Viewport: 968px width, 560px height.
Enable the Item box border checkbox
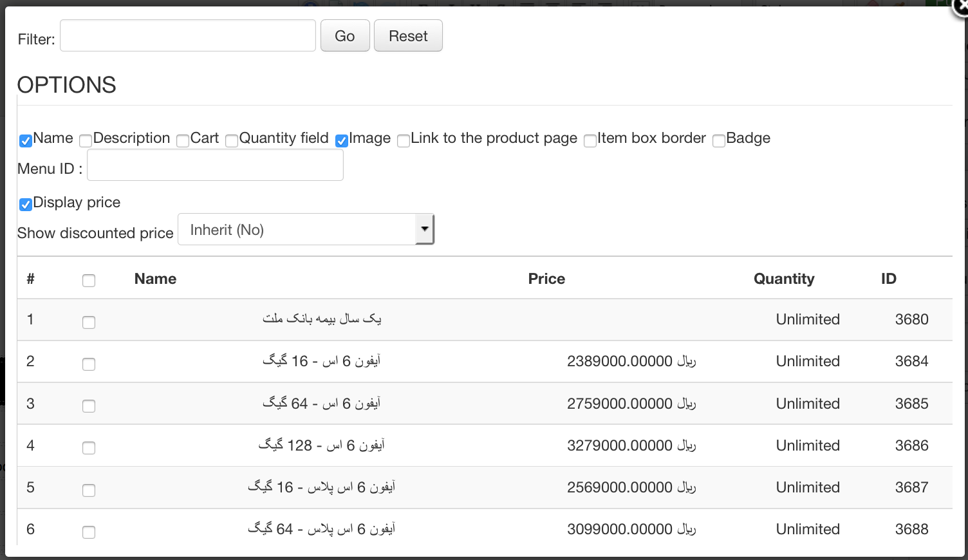pyautogui.click(x=590, y=140)
